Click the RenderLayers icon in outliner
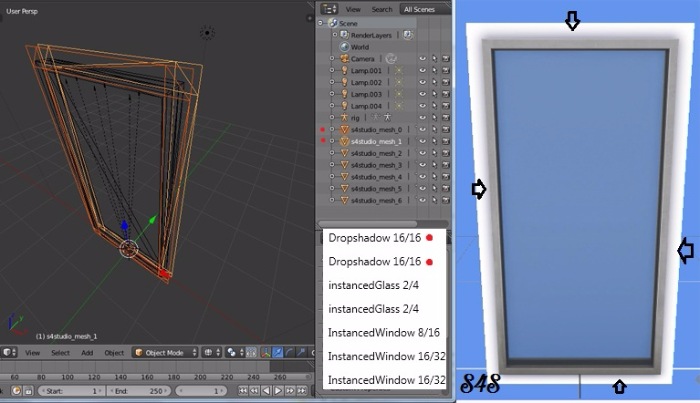700x403 pixels. click(344, 35)
